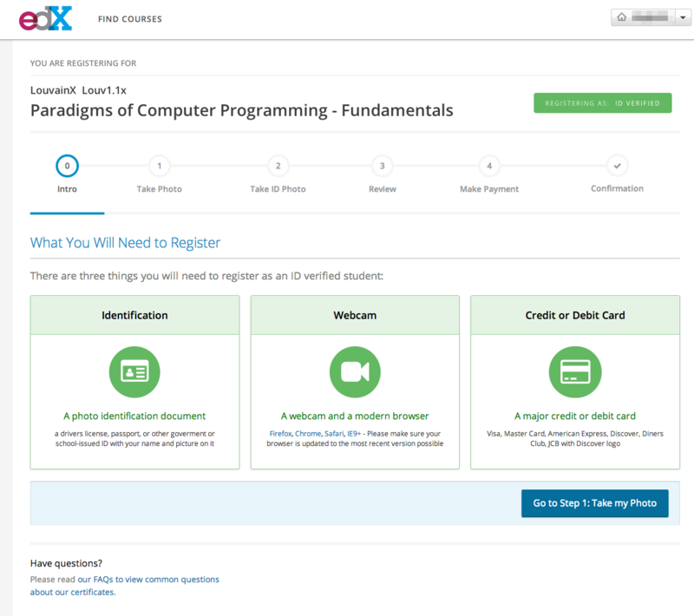Open the Safari browser link
694x616 pixels.
[334, 434]
